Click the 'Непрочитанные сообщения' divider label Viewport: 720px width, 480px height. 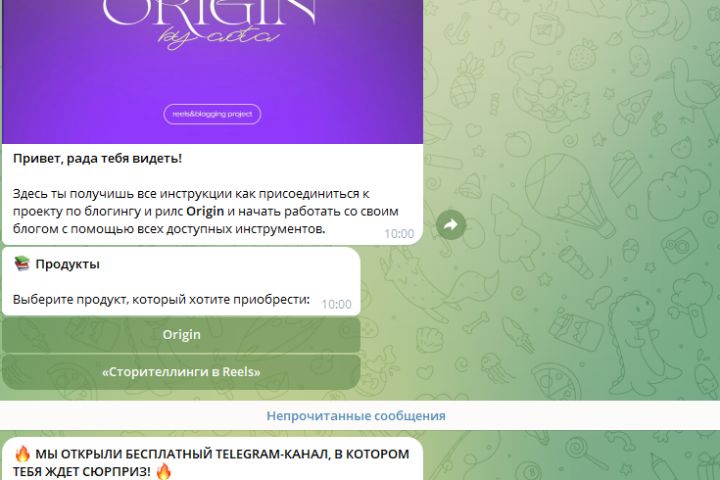pyautogui.click(x=356, y=416)
